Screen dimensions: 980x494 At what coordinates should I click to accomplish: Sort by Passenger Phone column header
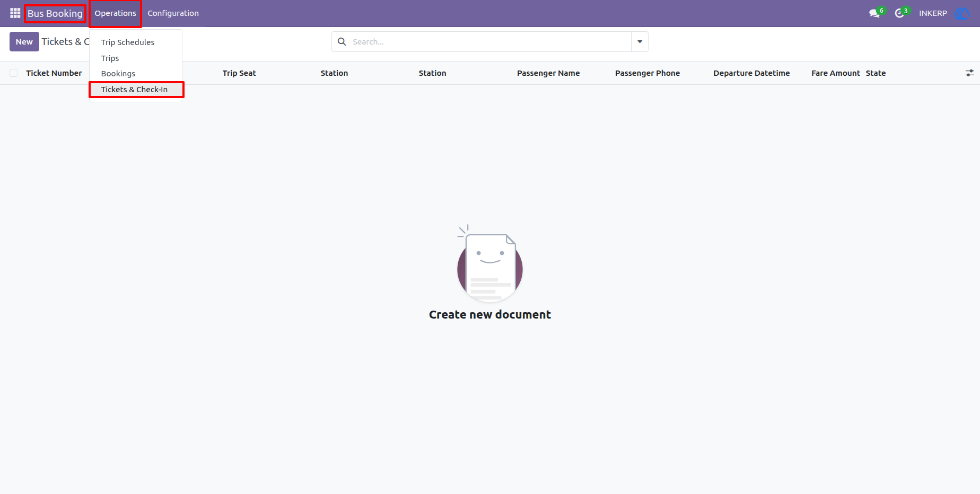click(647, 73)
